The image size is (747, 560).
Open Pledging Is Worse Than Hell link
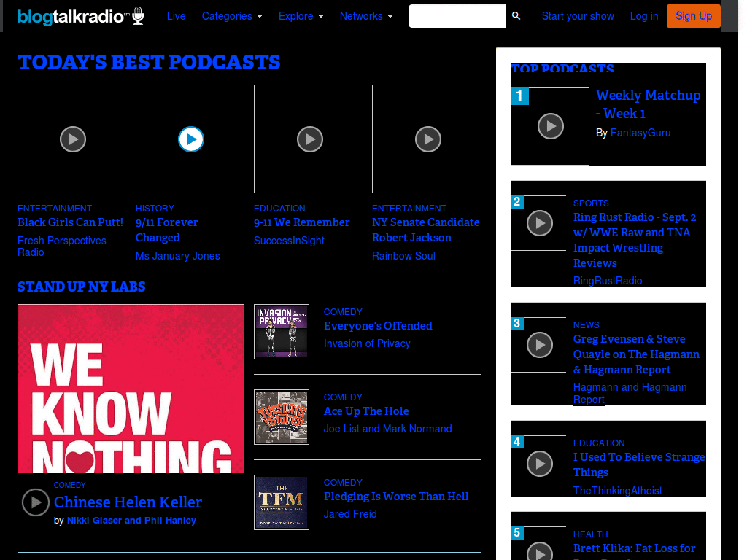(396, 496)
